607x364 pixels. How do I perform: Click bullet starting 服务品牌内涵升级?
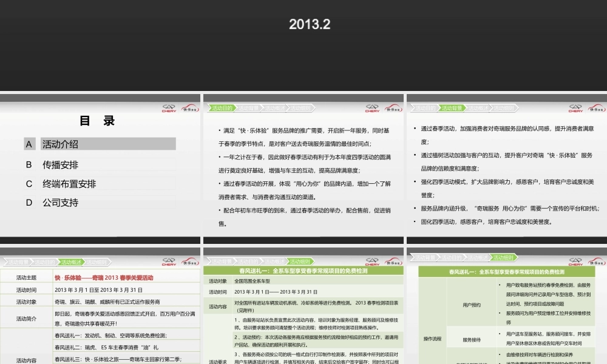(x=506, y=208)
